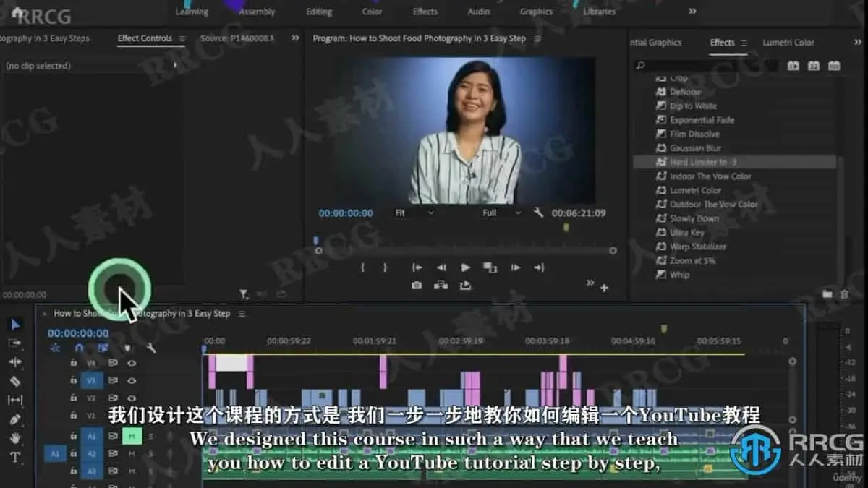Screen dimensions: 868x488
Task: Switch to Assembly workspace
Action: pyautogui.click(x=257, y=12)
